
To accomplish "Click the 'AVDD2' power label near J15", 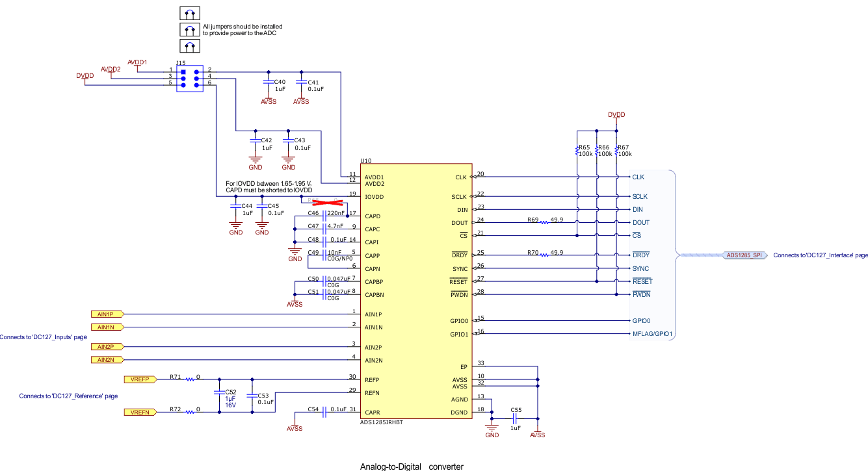I will [111, 69].
